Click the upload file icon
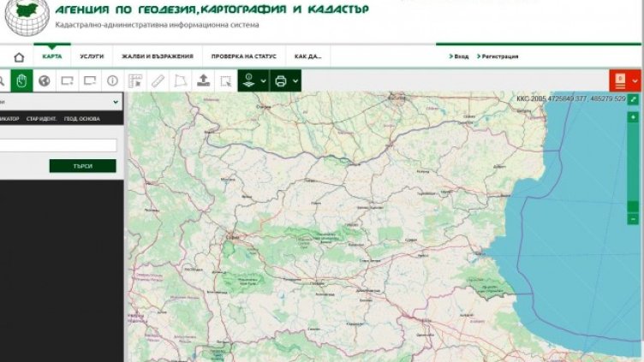This screenshot has width=644, height=362. point(203,80)
